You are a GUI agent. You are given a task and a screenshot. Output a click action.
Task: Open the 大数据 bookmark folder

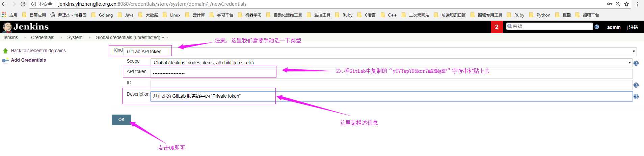tap(148, 15)
